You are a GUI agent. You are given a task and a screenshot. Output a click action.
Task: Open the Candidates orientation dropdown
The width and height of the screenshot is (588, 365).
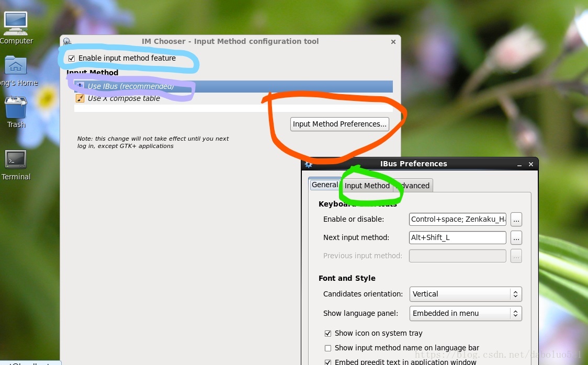tap(466, 294)
